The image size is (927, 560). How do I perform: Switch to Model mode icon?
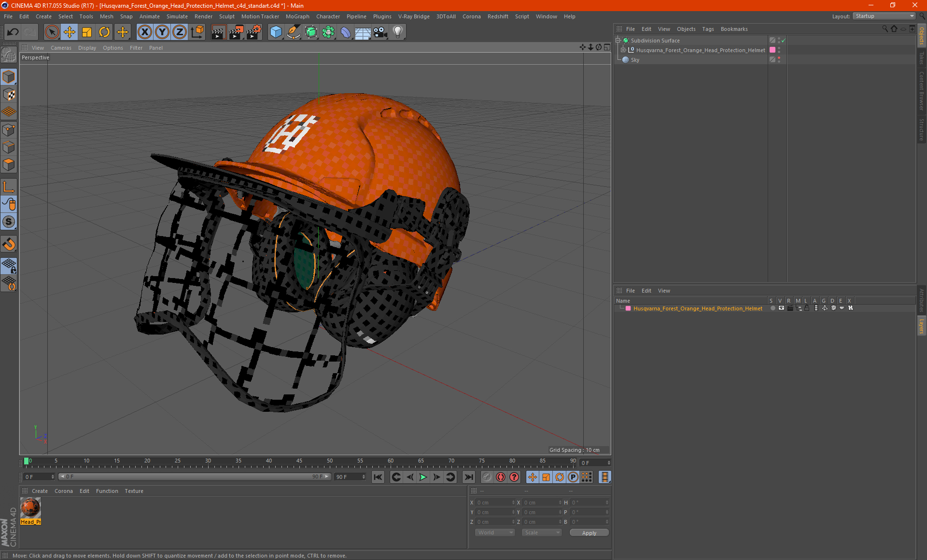click(x=9, y=77)
